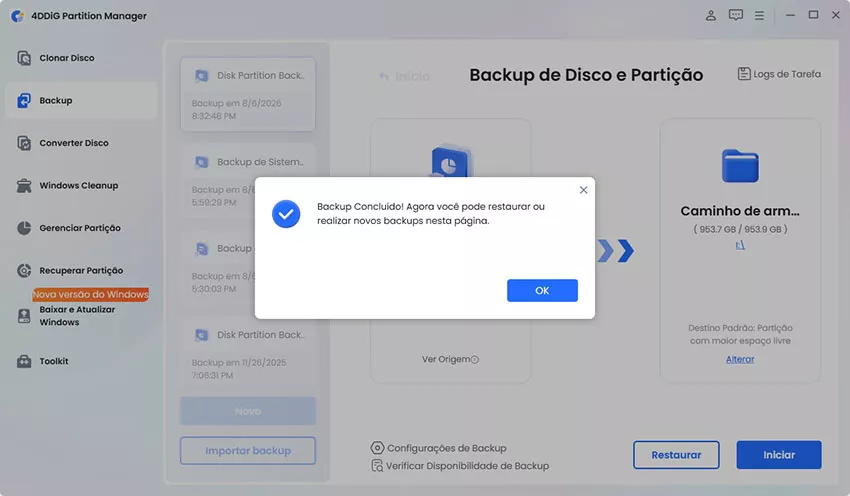
Task: Click the Novo button
Action: [x=248, y=411]
